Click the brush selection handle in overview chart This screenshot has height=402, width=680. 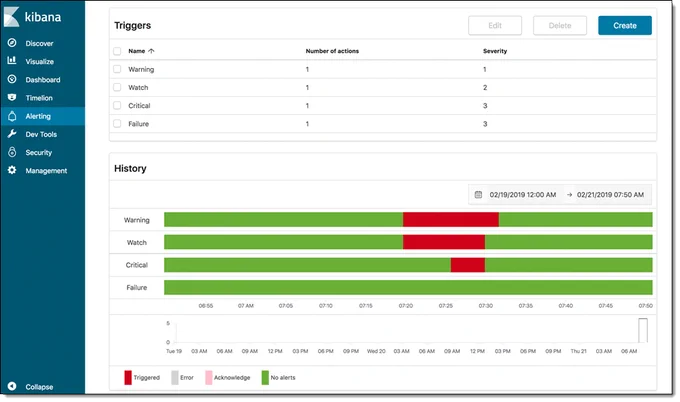point(643,330)
